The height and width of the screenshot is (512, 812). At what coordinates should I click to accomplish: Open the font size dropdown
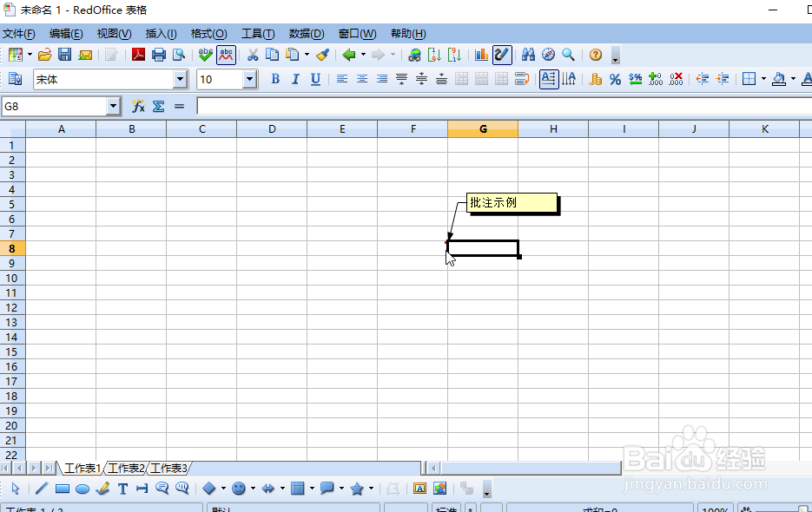pyautogui.click(x=250, y=79)
